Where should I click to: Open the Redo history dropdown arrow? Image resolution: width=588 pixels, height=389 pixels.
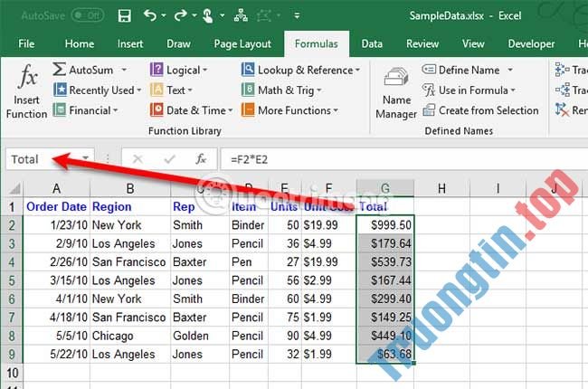coord(194,15)
